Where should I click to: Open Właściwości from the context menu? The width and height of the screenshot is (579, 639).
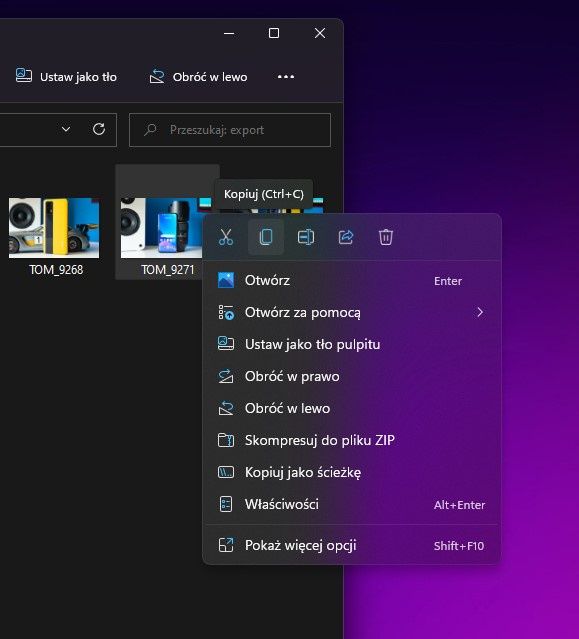352,505
